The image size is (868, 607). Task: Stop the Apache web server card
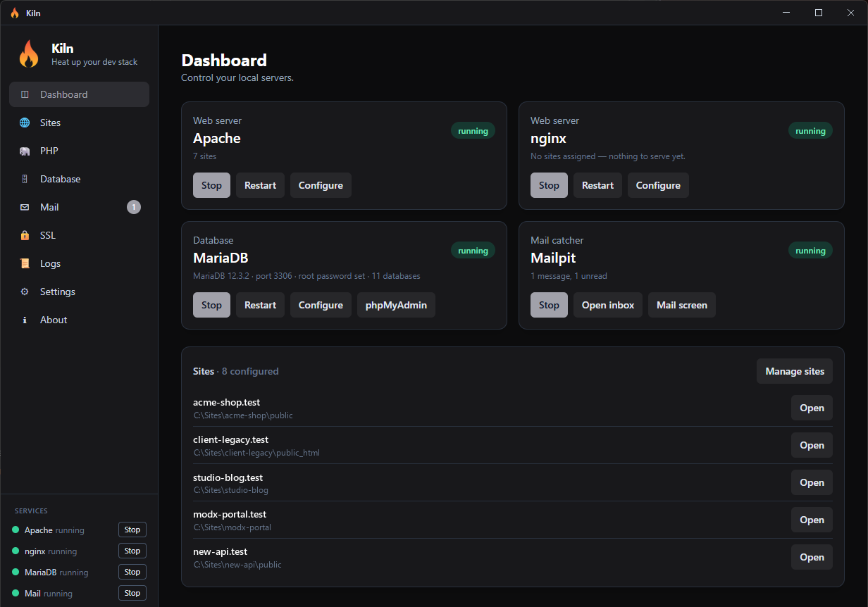click(211, 185)
